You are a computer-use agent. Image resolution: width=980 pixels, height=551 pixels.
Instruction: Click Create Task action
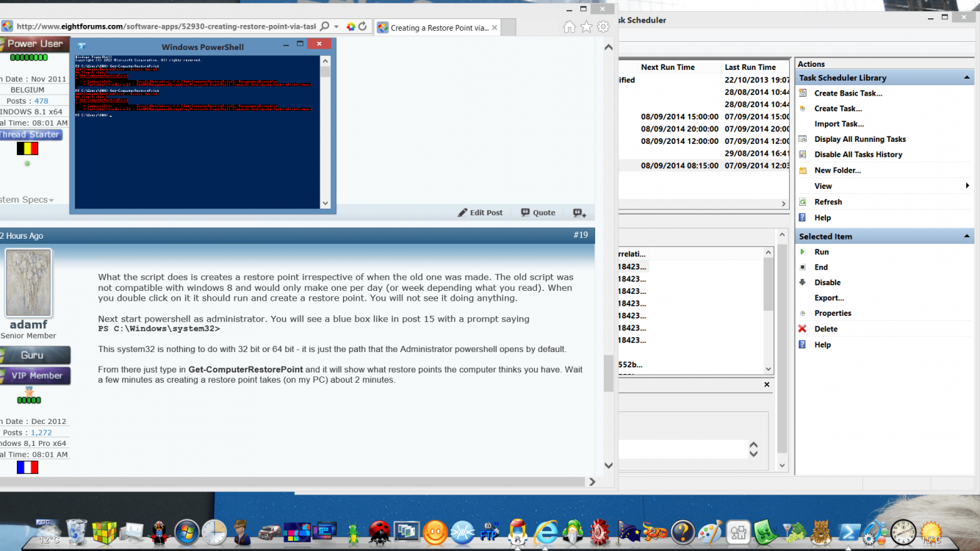(x=837, y=109)
